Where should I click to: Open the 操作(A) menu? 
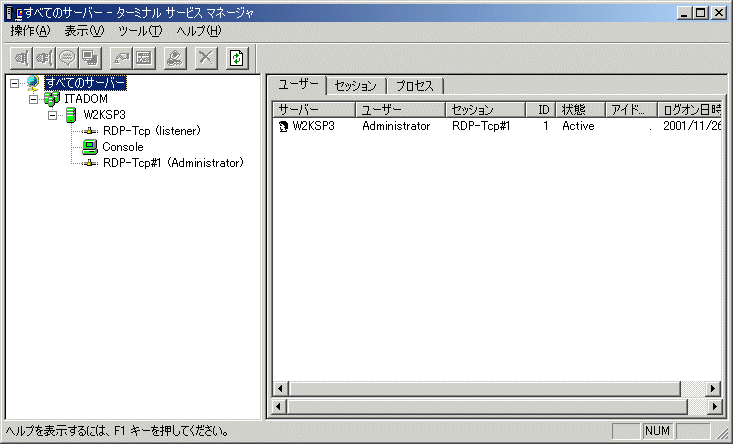pos(30,31)
